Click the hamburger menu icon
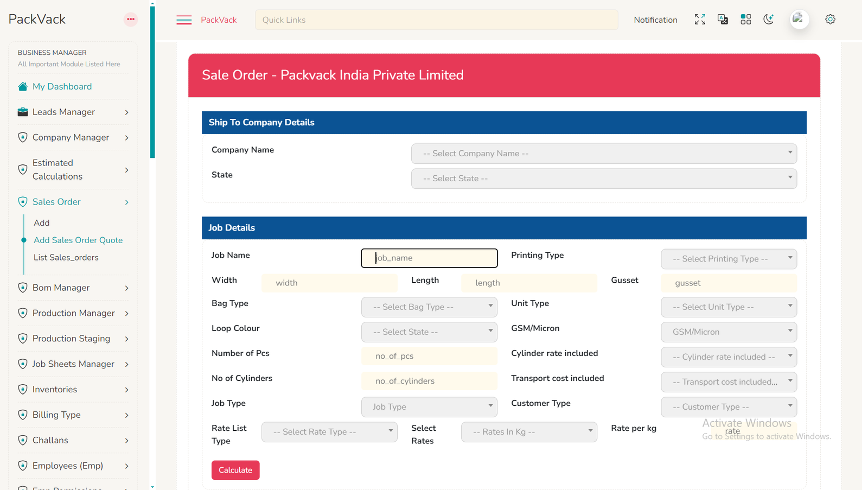Viewport: 868px width, 490px height. 184,20
